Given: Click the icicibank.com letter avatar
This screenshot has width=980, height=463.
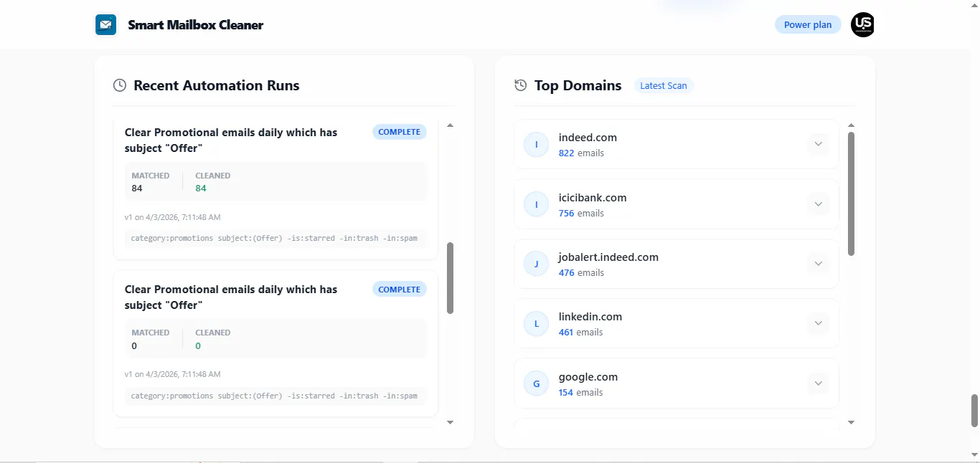Looking at the screenshot, I should coord(536,205).
